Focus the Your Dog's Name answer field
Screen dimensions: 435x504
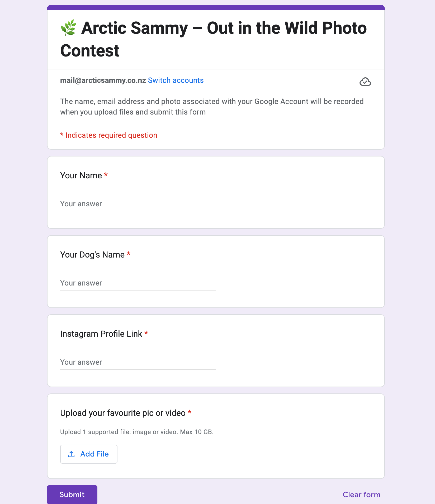point(138,283)
